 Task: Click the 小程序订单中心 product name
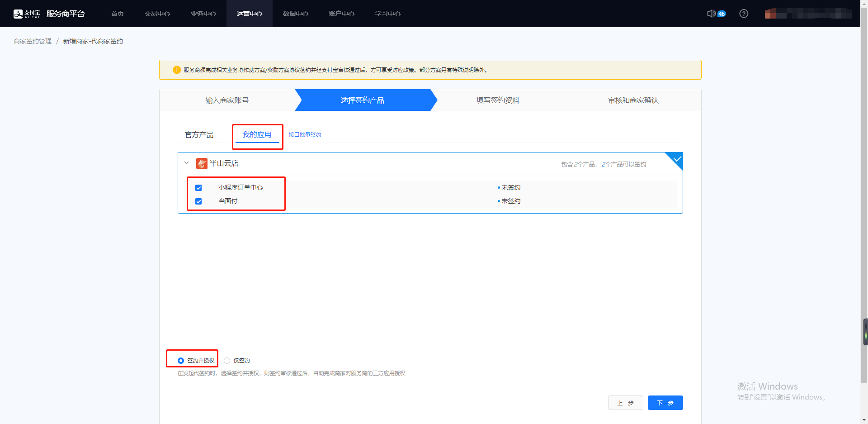pos(241,188)
